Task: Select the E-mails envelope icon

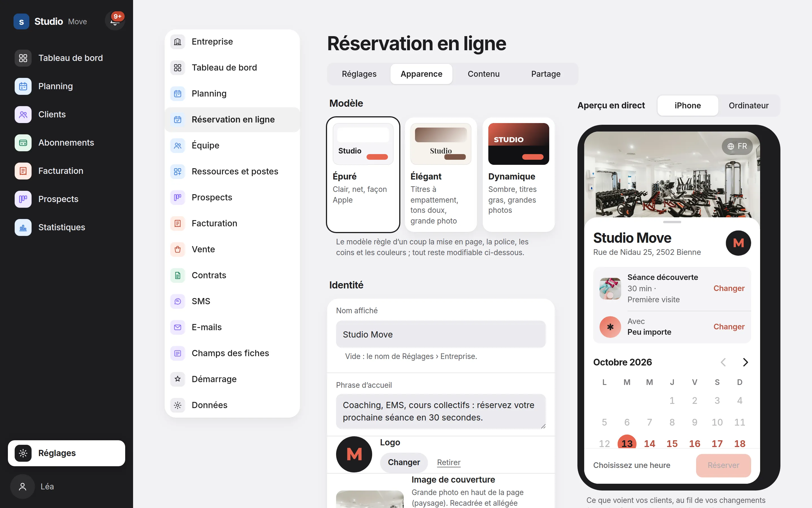Action: click(178, 327)
